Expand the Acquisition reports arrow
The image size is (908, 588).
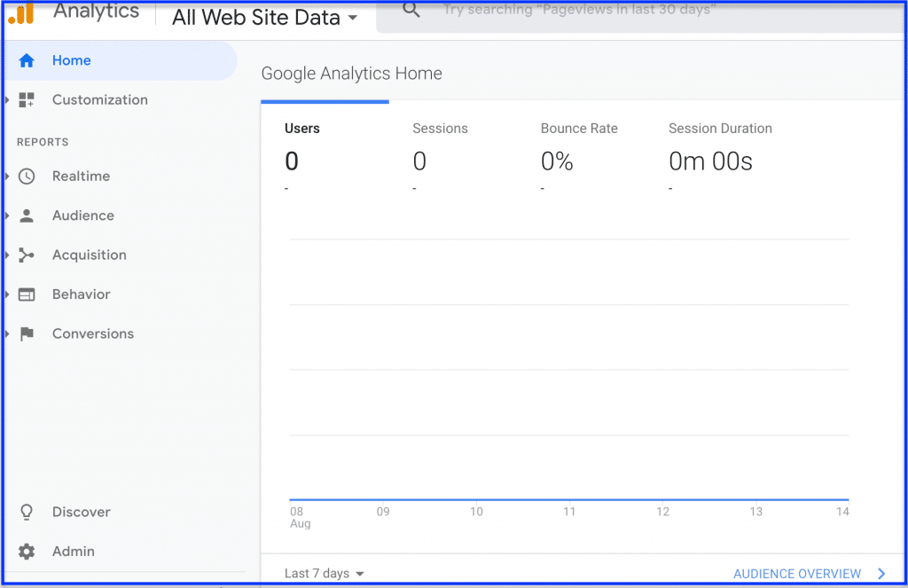point(7,255)
